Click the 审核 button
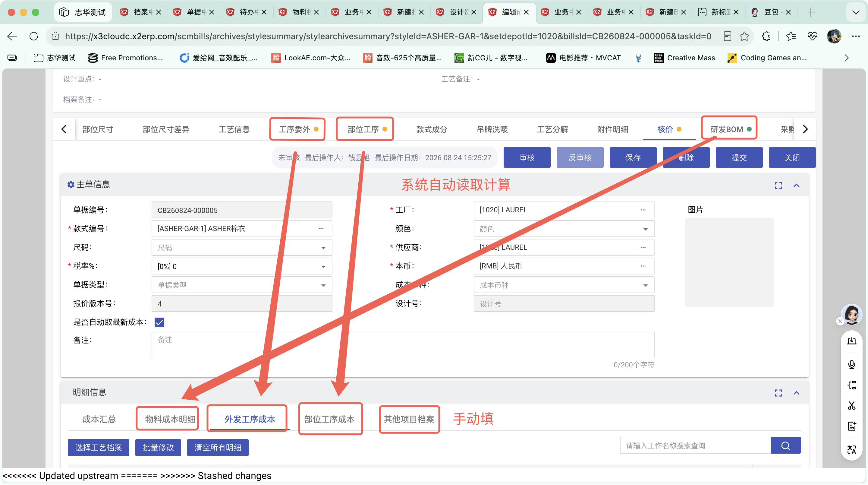 point(527,157)
